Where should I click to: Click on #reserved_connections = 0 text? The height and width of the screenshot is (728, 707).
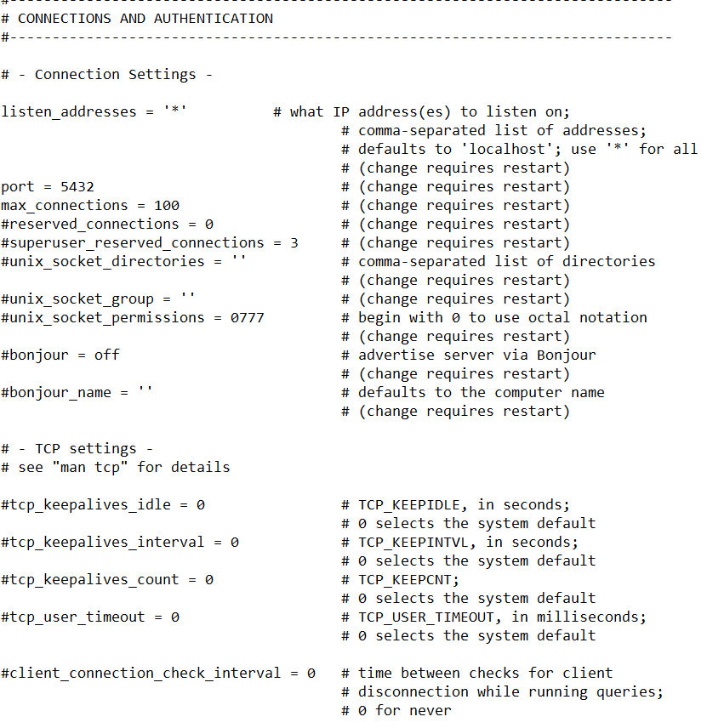pyautogui.click(x=107, y=224)
